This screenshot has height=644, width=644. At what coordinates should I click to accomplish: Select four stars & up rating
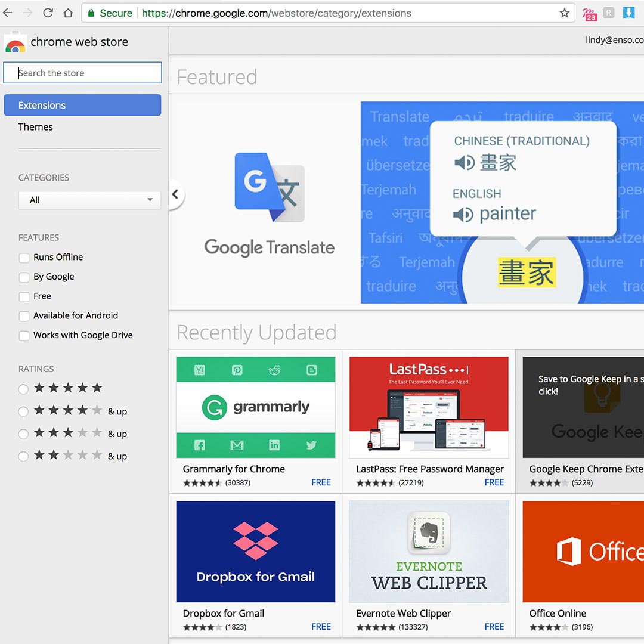coord(23,411)
